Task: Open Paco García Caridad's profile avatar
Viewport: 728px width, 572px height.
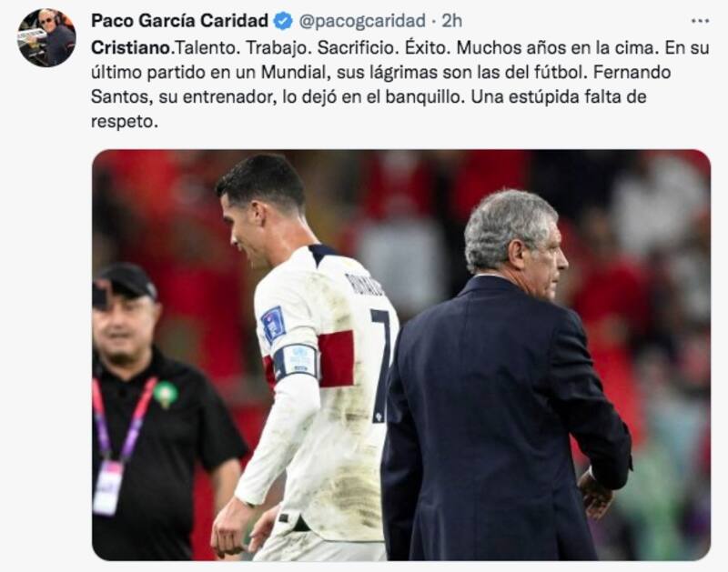Action: pos(46,37)
